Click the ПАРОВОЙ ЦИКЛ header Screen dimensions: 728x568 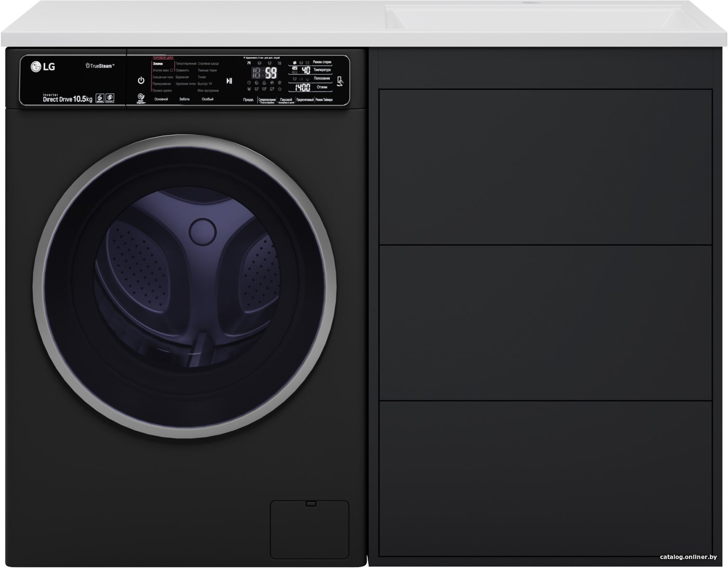pos(163,57)
